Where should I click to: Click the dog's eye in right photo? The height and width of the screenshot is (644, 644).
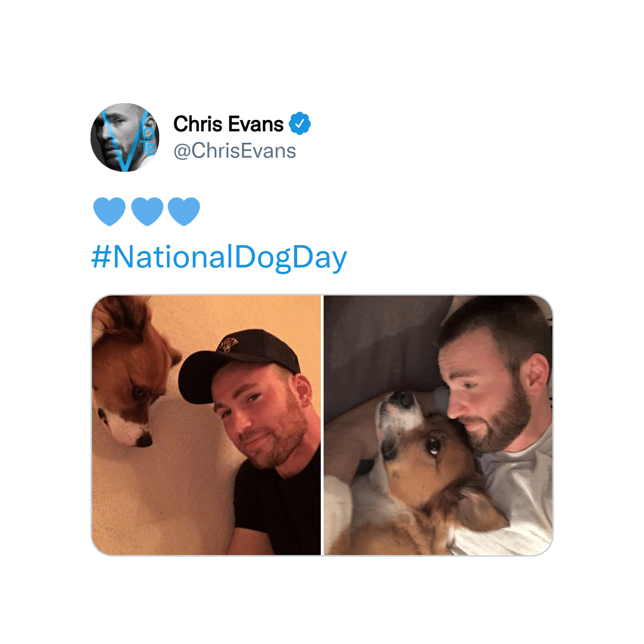[433, 446]
